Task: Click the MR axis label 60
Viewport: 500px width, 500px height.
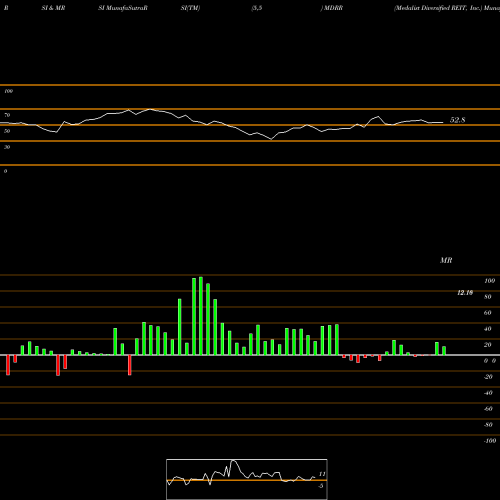Action: pos(487,313)
